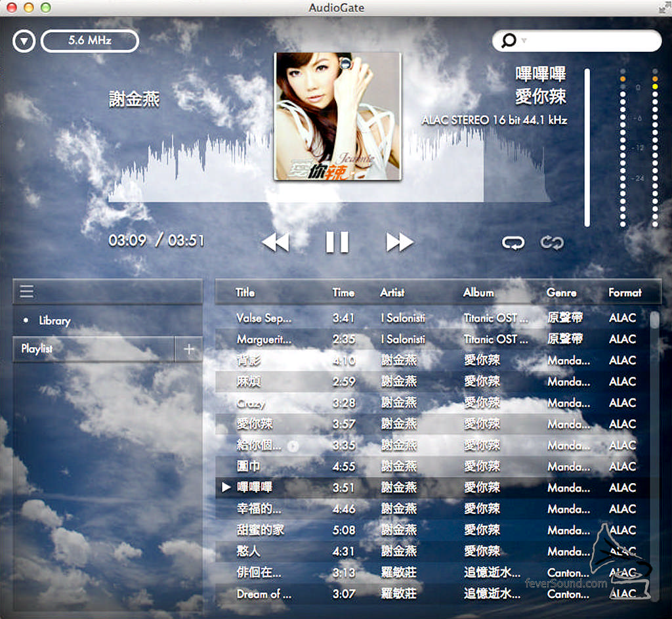
Task: Select the 憨人 track row
Action: click(432, 551)
